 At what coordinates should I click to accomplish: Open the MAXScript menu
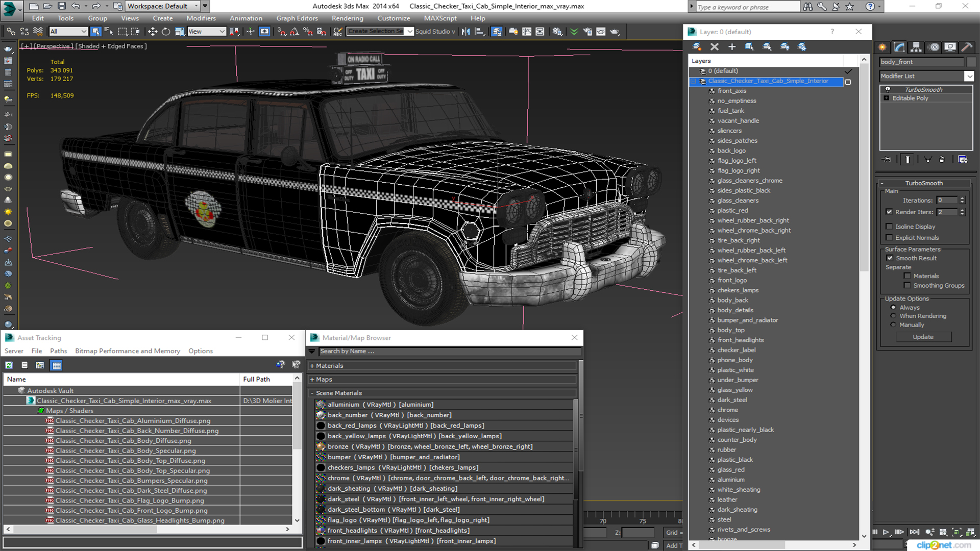[x=440, y=18]
